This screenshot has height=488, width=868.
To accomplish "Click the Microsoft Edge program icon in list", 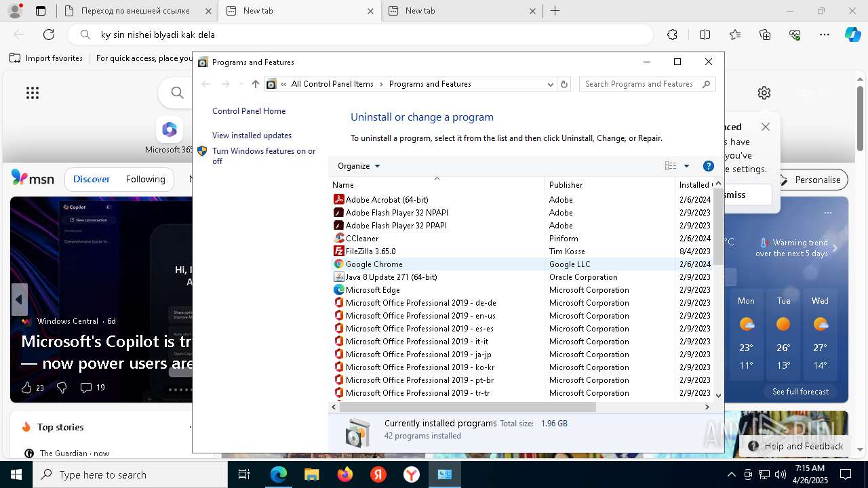I will click(x=339, y=290).
